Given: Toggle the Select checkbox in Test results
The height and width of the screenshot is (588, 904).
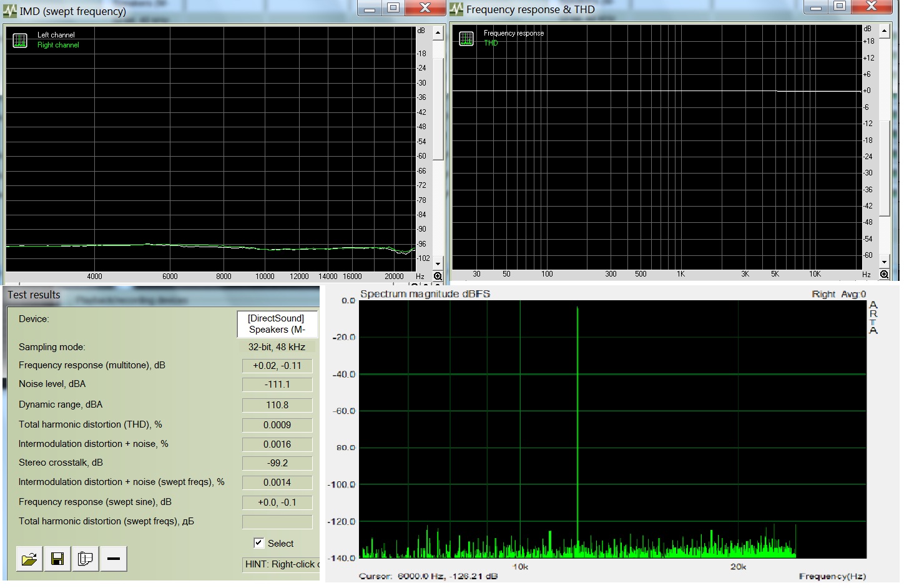Looking at the screenshot, I should tap(258, 543).
